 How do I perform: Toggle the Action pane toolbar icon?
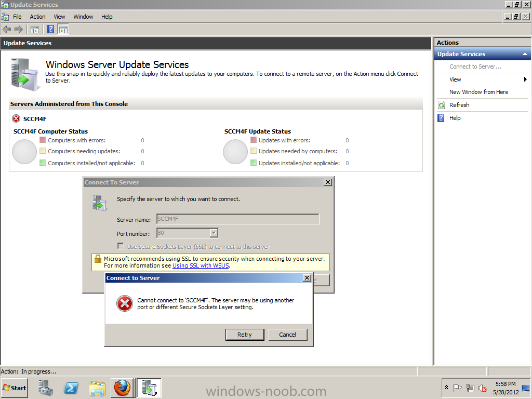[63, 30]
